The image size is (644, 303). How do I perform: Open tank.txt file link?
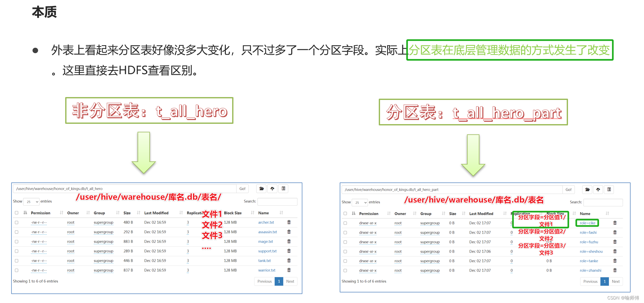[x=264, y=261]
